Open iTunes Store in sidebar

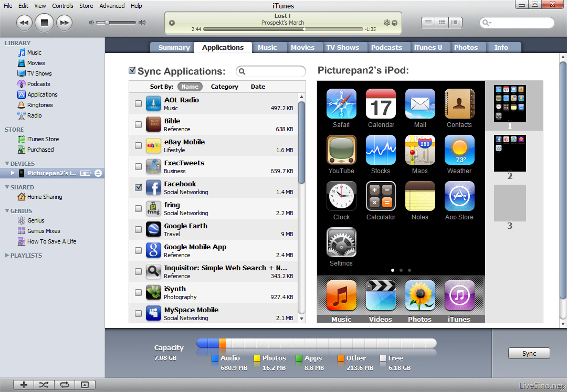click(x=43, y=139)
